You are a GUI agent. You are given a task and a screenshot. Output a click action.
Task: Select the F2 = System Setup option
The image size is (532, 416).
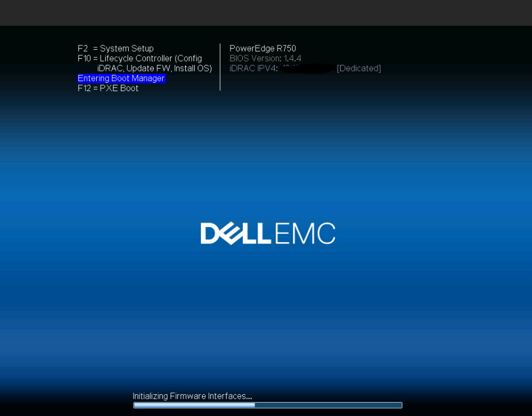[116, 49]
